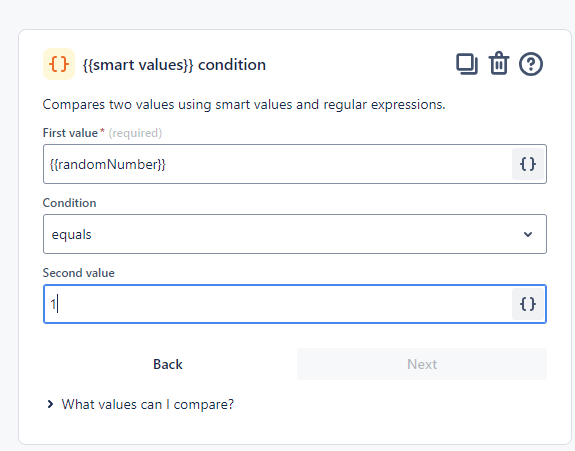Image resolution: width=575 pixels, height=451 pixels.
Task: Click the Condition label above dropdown
Action: [x=69, y=203]
